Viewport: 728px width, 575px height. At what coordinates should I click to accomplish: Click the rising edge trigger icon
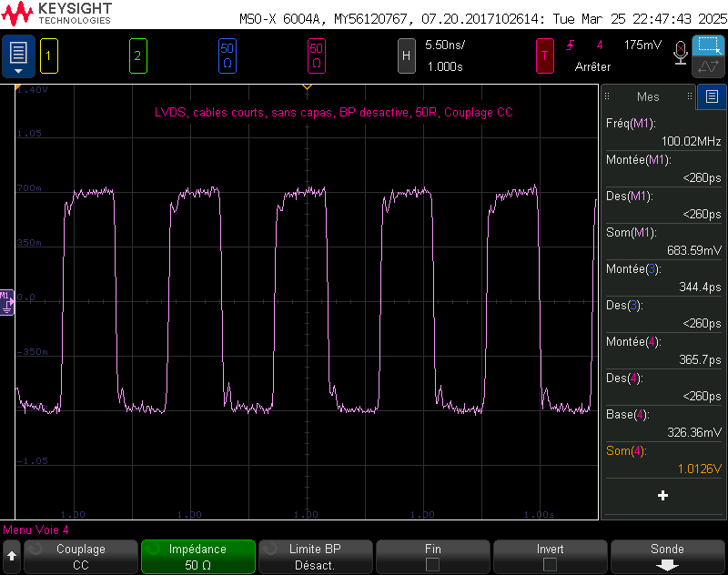click(x=571, y=45)
